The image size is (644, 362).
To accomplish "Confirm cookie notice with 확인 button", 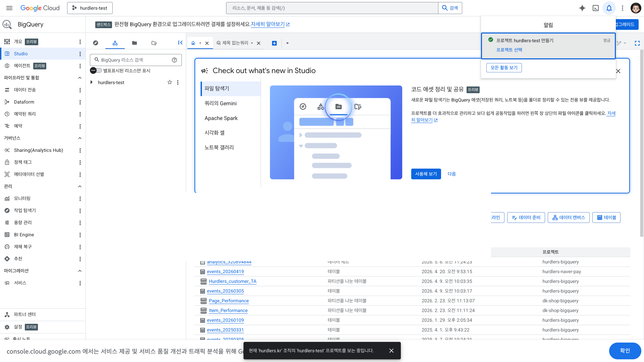I will 625,351.
